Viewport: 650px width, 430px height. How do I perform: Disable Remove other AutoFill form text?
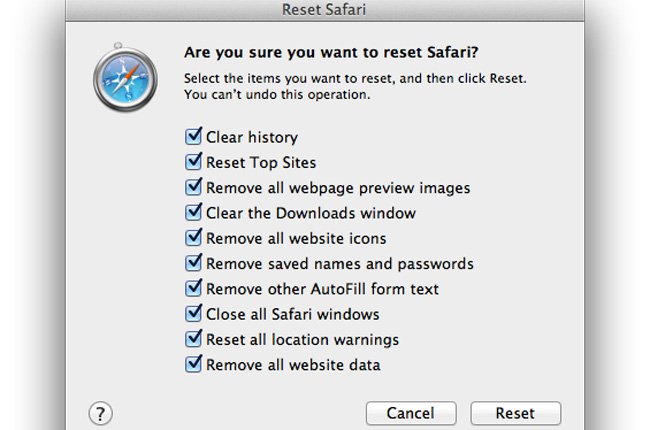click(194, 289)
